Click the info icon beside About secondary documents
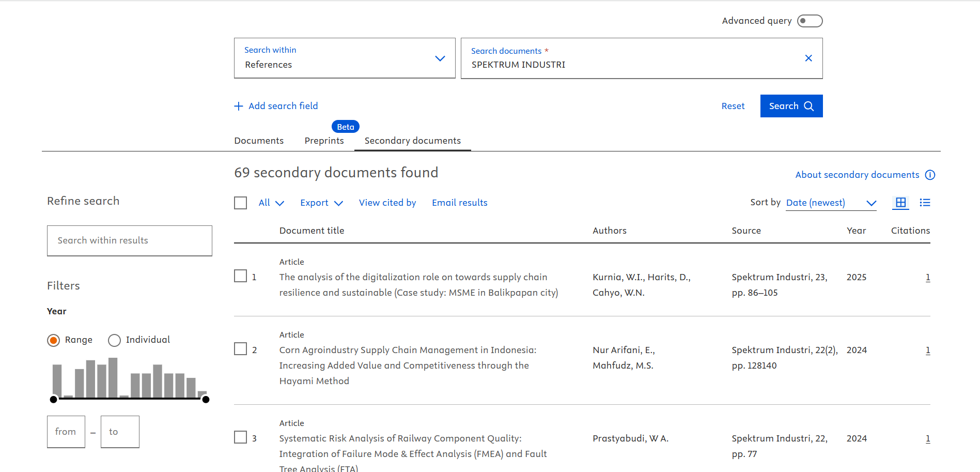980x472 pixels. point(930,175)
